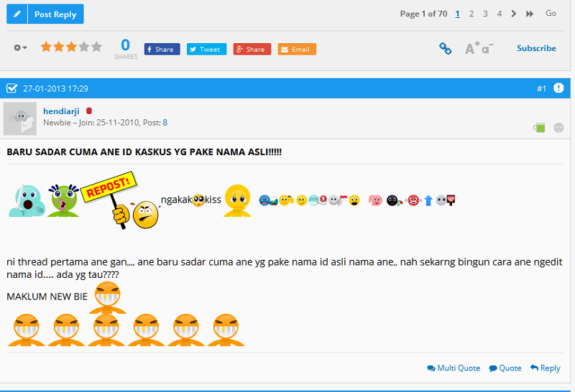
Task: Click the green alien emoticon
Action: coord(63,200)
